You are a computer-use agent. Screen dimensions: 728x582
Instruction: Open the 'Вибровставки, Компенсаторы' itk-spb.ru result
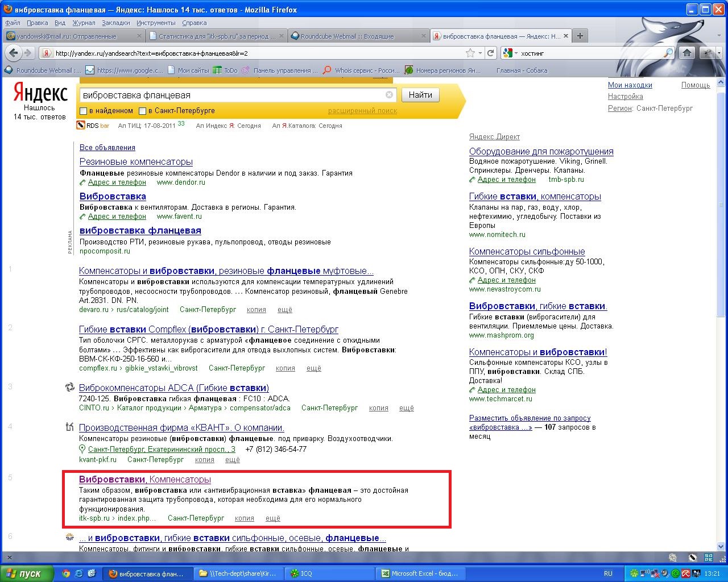pyautogui.click(x=145, y=480)
